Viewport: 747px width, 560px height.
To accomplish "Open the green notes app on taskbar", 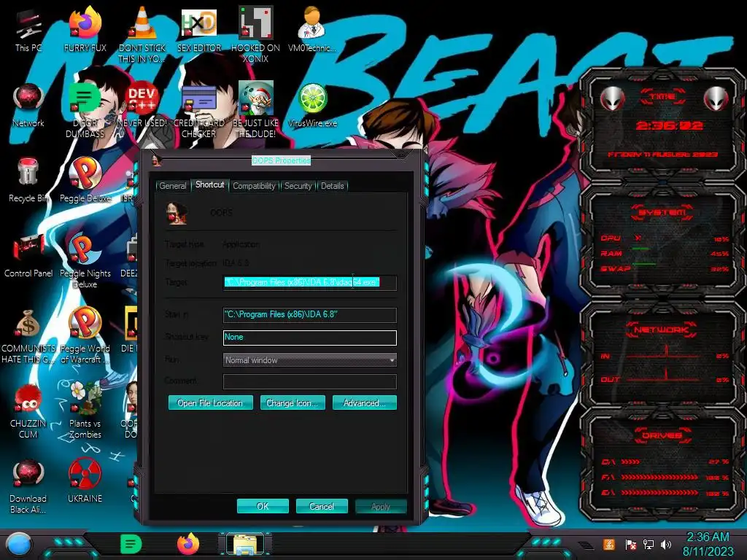I will pyautogui.click(x=131, y=544).
